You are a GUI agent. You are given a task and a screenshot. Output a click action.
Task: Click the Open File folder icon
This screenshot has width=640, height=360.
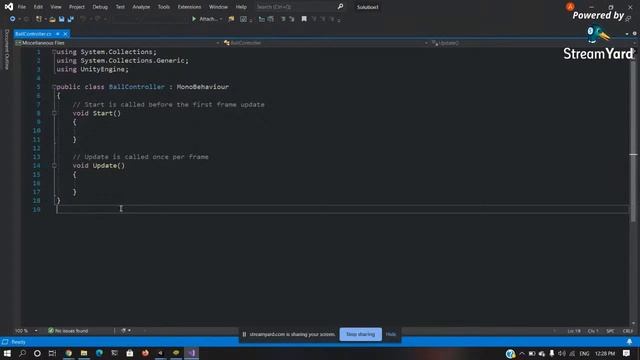point(52,19)
